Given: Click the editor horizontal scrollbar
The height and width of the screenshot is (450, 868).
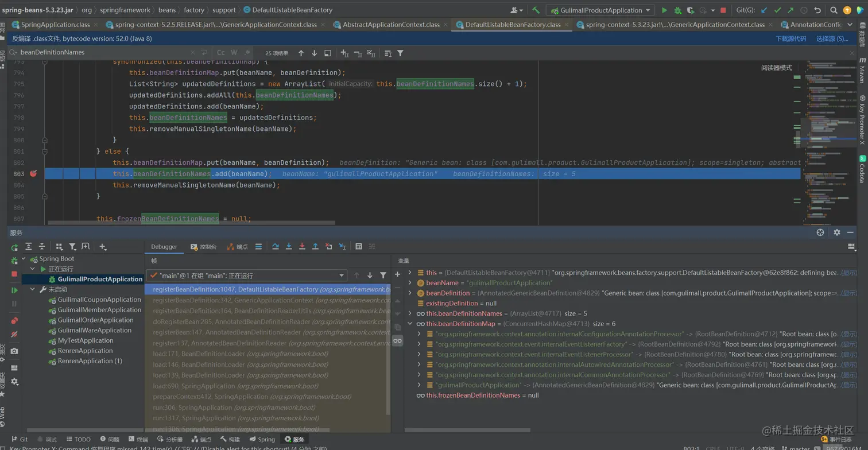Looking at the screenshot, I should click(191, 223).
